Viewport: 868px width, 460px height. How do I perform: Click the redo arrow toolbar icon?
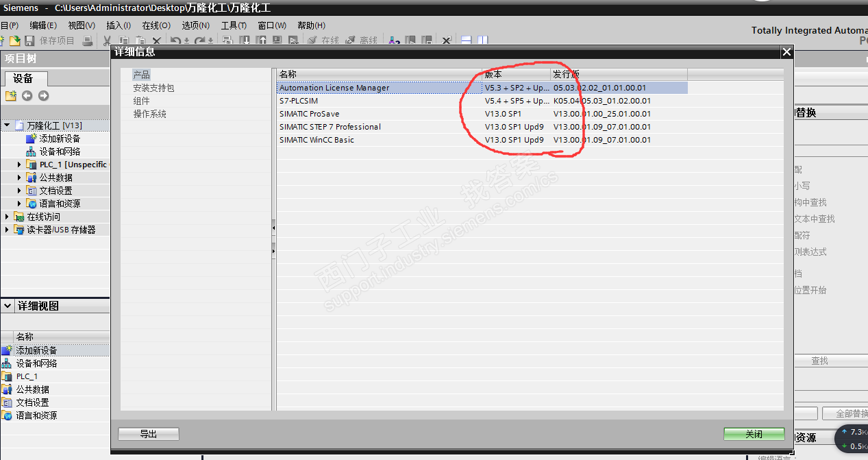click(199, 41)
